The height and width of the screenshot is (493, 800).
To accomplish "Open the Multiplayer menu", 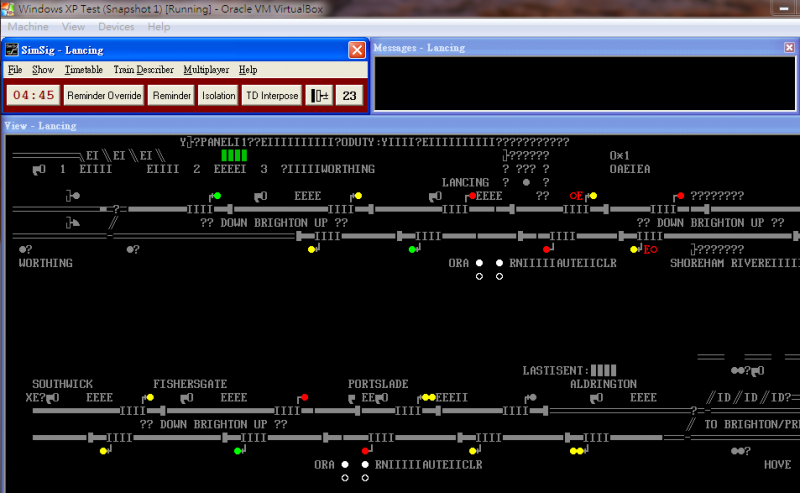I will [x=206, y=69].
